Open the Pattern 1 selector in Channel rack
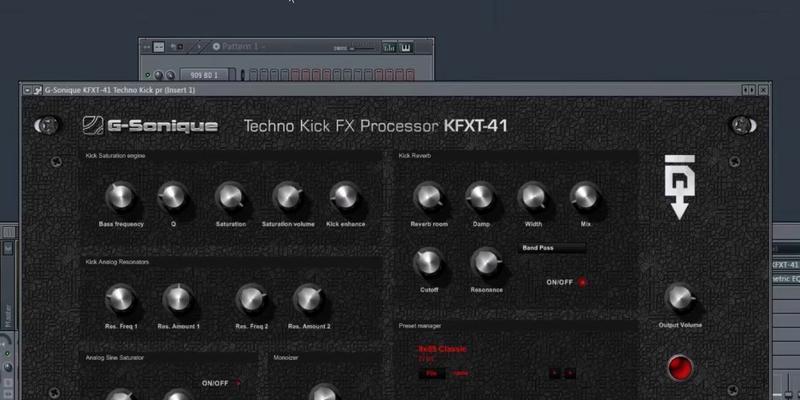This screenshot has width=800, height=400. [x=239, y=47]
